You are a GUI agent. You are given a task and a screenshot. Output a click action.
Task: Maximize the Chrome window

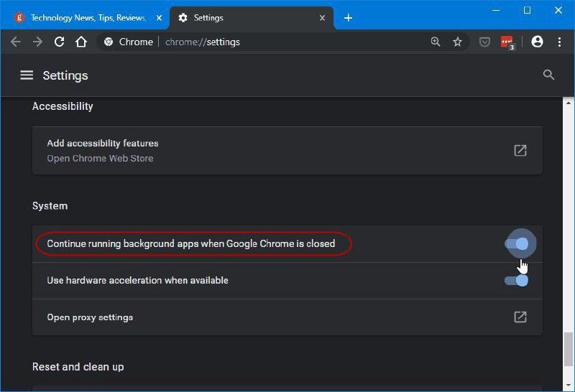527,10
